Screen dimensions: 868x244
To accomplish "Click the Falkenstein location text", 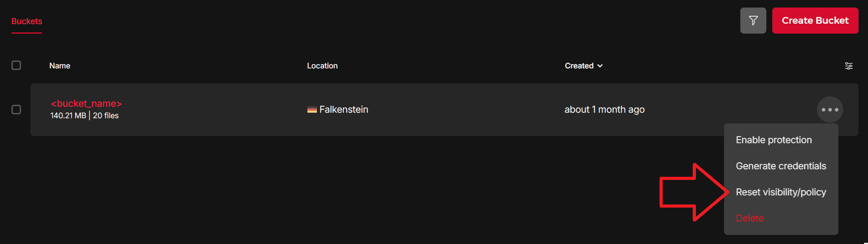I will point(343,110).
